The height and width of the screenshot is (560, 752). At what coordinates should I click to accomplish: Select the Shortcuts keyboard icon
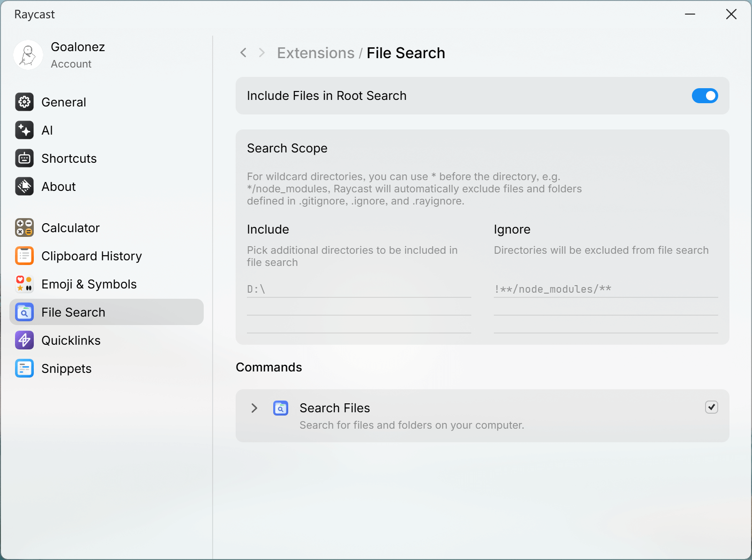tap(24, 158)
